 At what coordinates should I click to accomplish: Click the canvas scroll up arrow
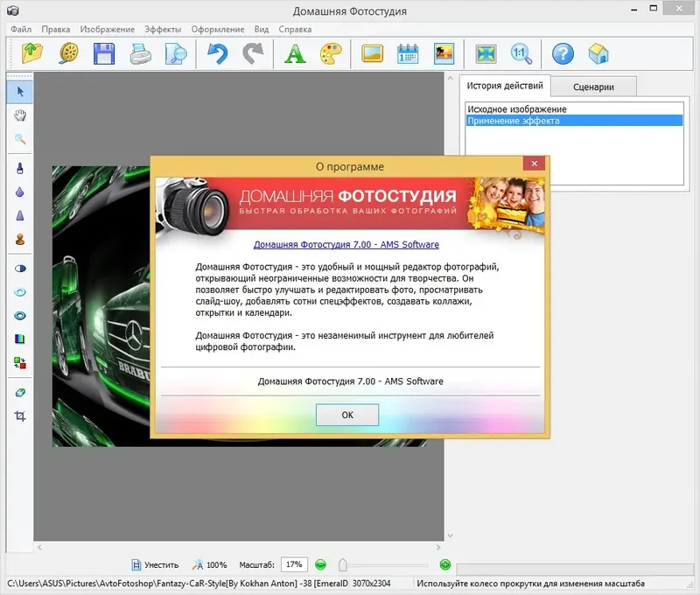(x=450, y=78)
